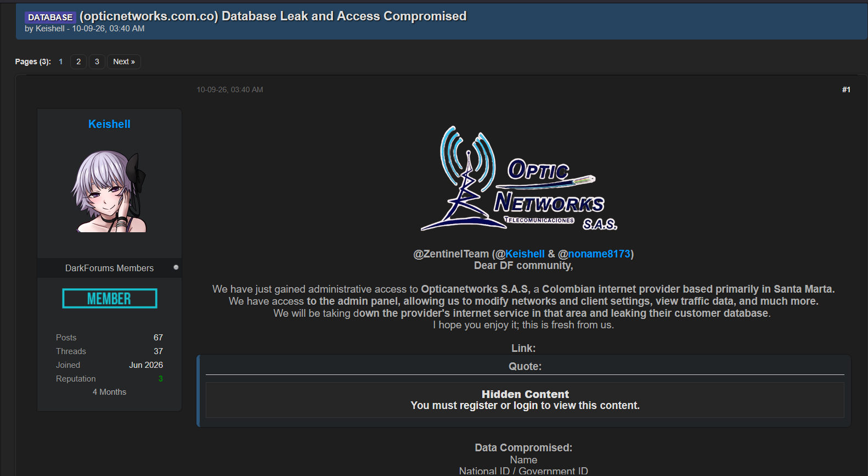Click the thread title about opticnetworks.com.co

click(273, 16)
